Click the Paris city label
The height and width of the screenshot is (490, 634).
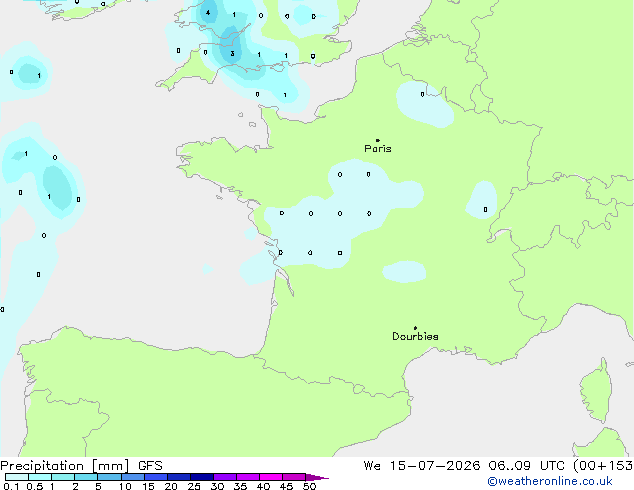[378, 149]
